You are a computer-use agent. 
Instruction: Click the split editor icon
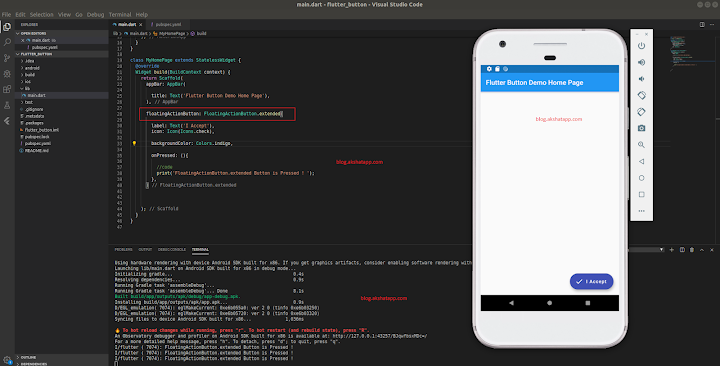tap(702, 24)
